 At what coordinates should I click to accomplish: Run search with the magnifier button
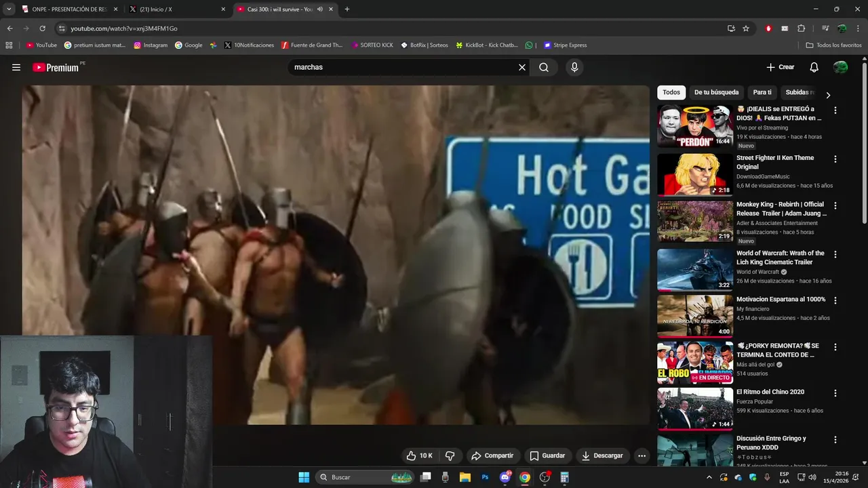click(544, 67)
